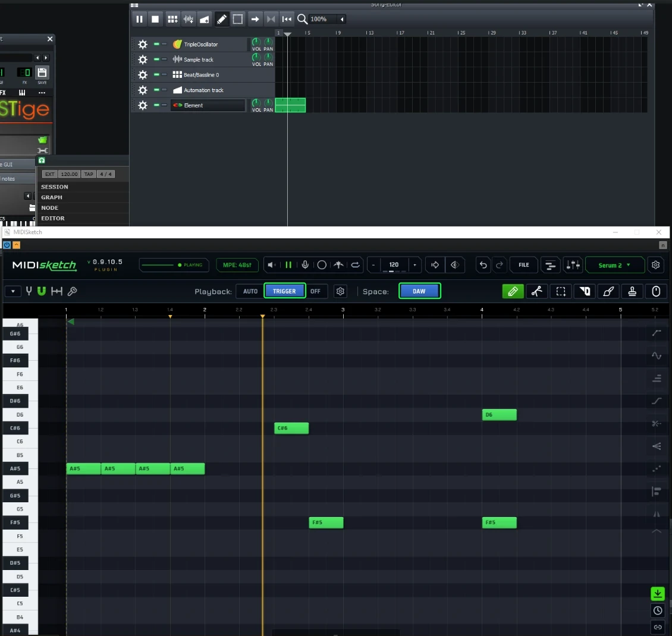Toggle green magnet snap icon

pos(42,291)
